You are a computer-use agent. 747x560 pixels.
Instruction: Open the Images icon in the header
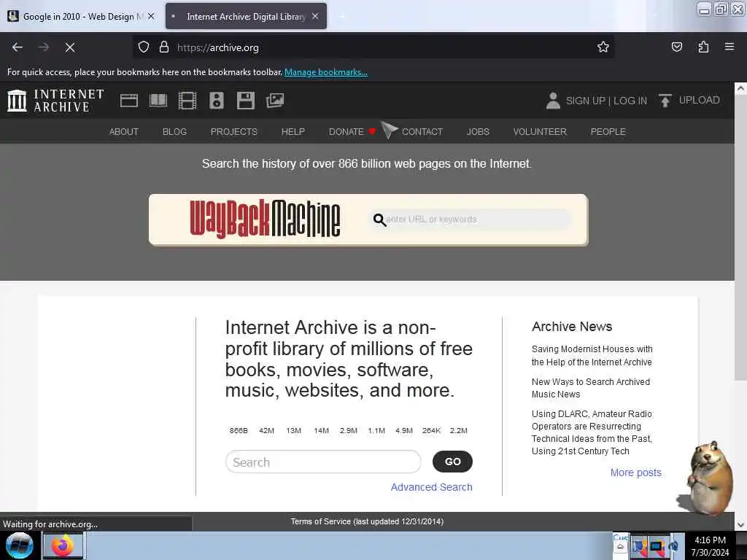(275, 101)
